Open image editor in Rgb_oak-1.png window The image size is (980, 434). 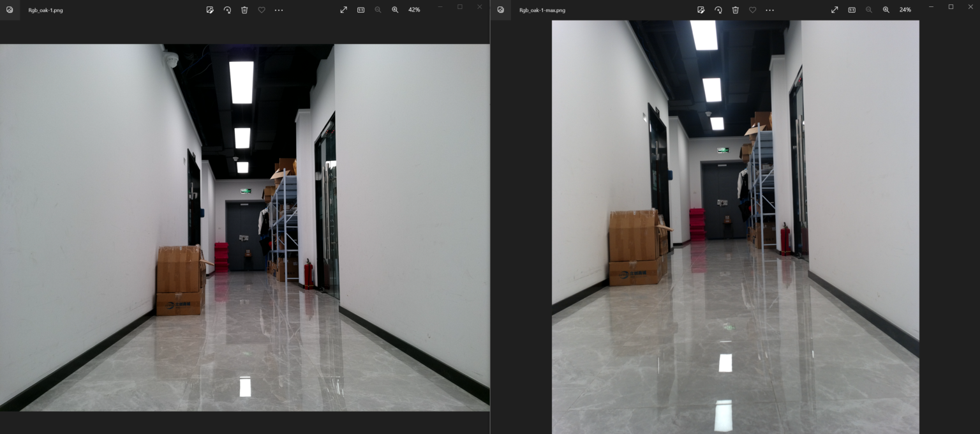click(x=210, y=10)
